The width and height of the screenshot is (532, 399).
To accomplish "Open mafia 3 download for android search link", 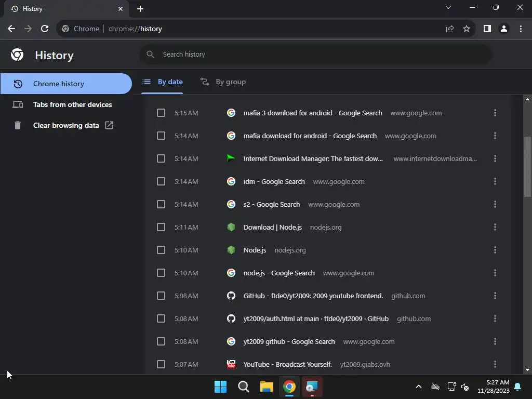I will [312, 113].
